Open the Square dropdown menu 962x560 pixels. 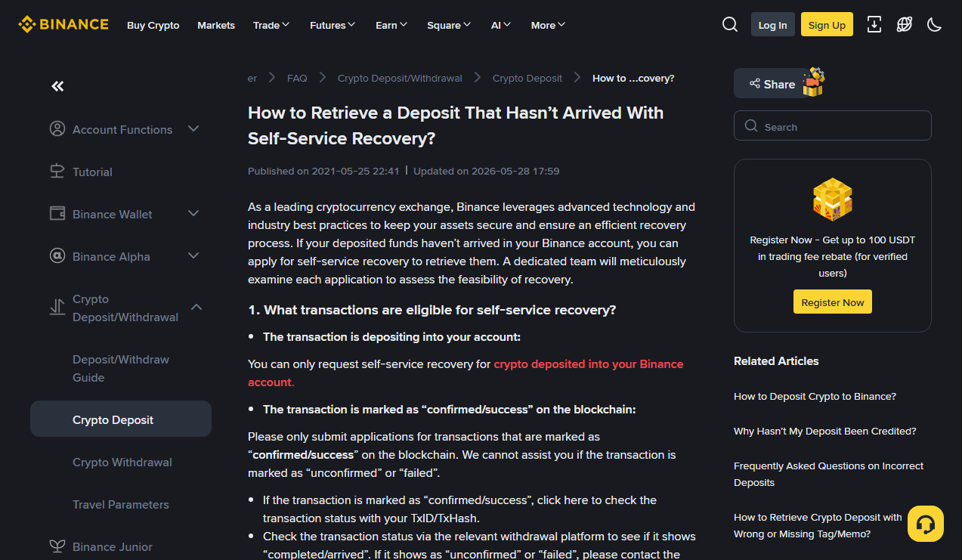(x=449, y=25)
